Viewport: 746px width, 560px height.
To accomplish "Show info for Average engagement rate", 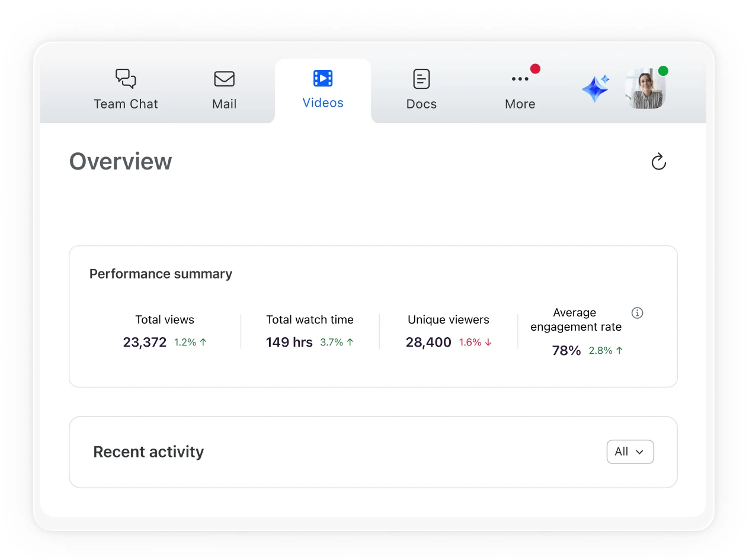I will (x=637, y=313).
